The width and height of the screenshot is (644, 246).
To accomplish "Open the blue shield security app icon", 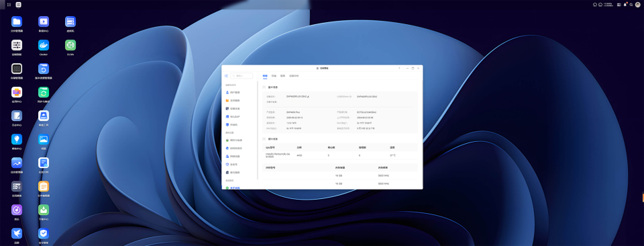I will 44,233.
